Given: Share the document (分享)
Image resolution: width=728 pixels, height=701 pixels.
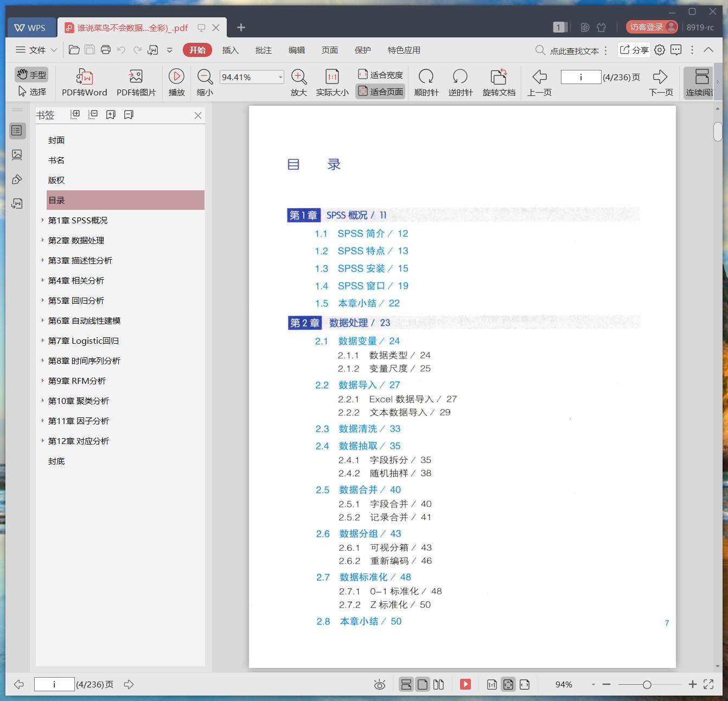Looking at the screenshot, I should (634, 50).
